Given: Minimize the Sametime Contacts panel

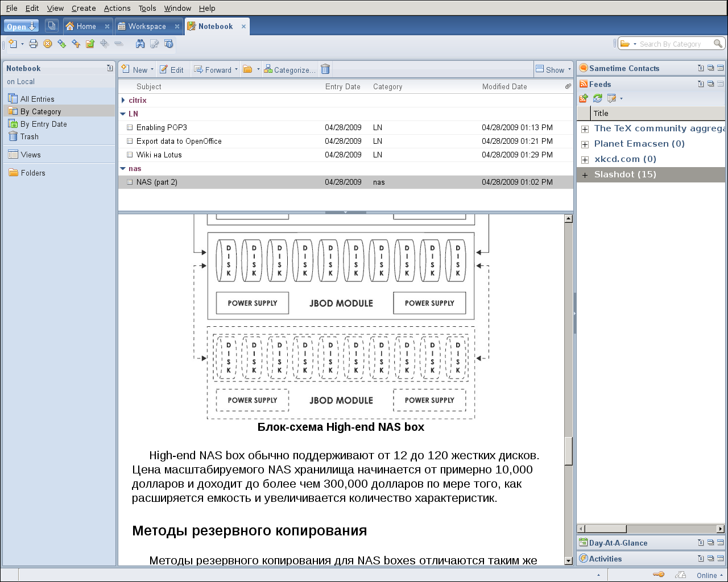Looking at the screenshot, I should [x=720, y=68].
